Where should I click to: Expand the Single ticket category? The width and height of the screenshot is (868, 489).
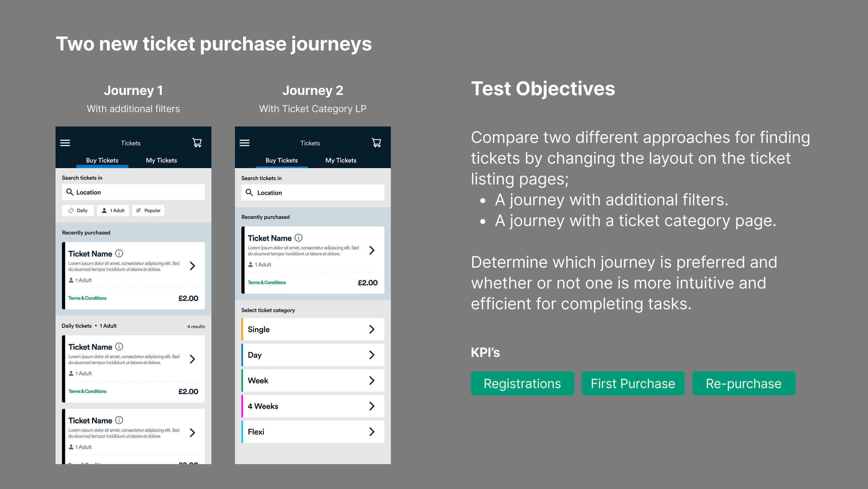pos(313,329)
